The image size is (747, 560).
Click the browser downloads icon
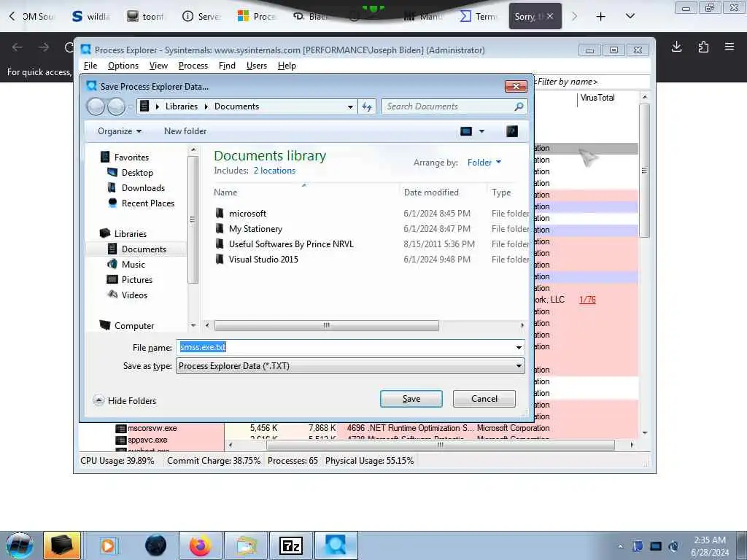pyautogui.click(x=676, y=47)
